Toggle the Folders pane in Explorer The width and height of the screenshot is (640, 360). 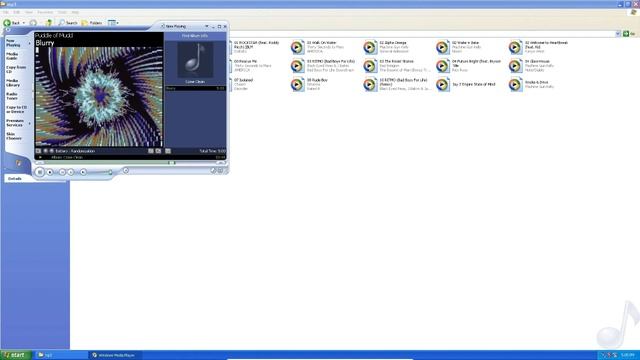92,23
